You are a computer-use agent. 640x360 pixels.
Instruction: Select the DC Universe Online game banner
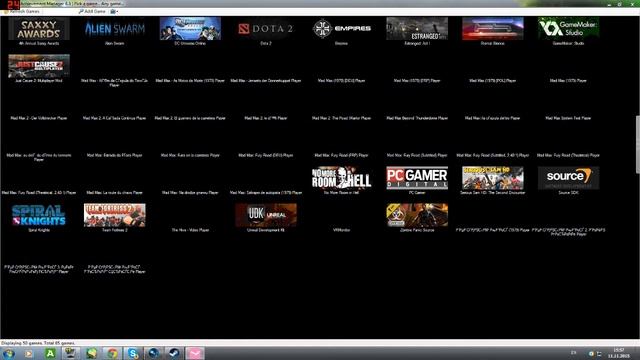[190, 29]
